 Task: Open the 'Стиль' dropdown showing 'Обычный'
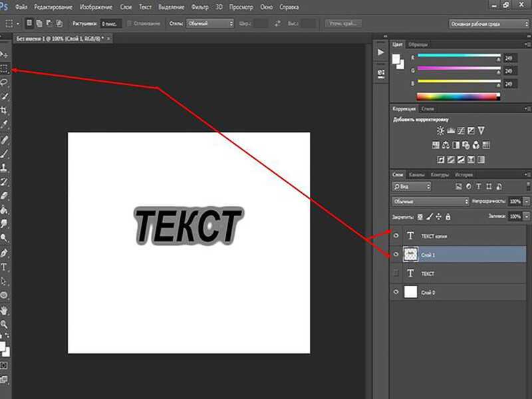pyautogui.click(x=210, y=23)
